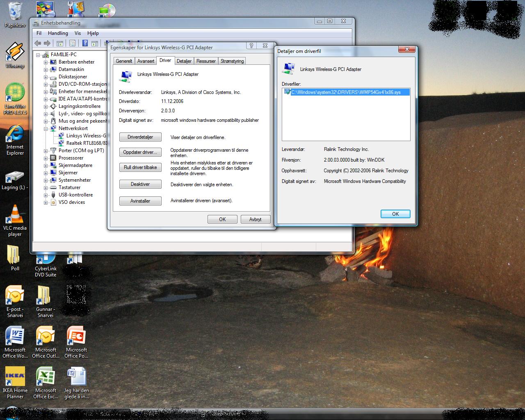Image resolution: width=525 pixels, height=420 pixels.
Task: Expand the Datamaskin node
Action: coord(46,69)
